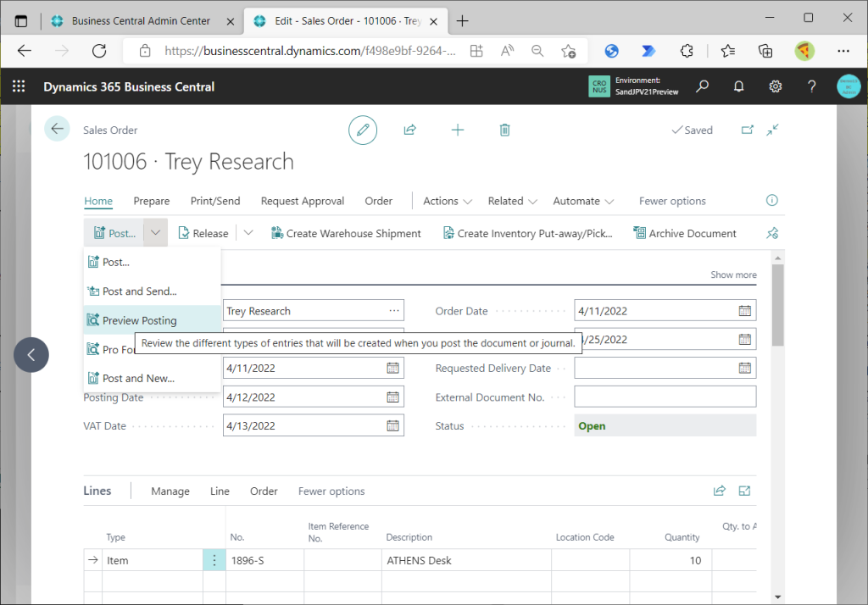868x605 pixels.
Task: Click Create Inventory Put-away/Pick
Action: click(x=527, y=233)
